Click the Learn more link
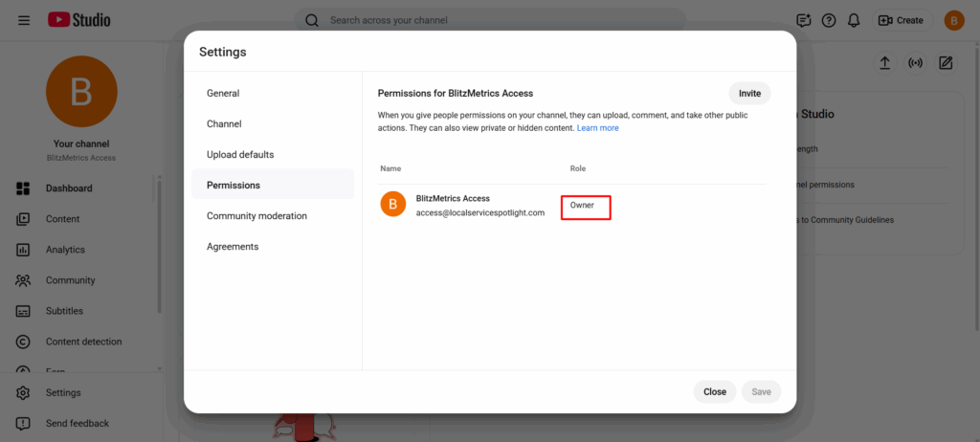 (597, 128)
